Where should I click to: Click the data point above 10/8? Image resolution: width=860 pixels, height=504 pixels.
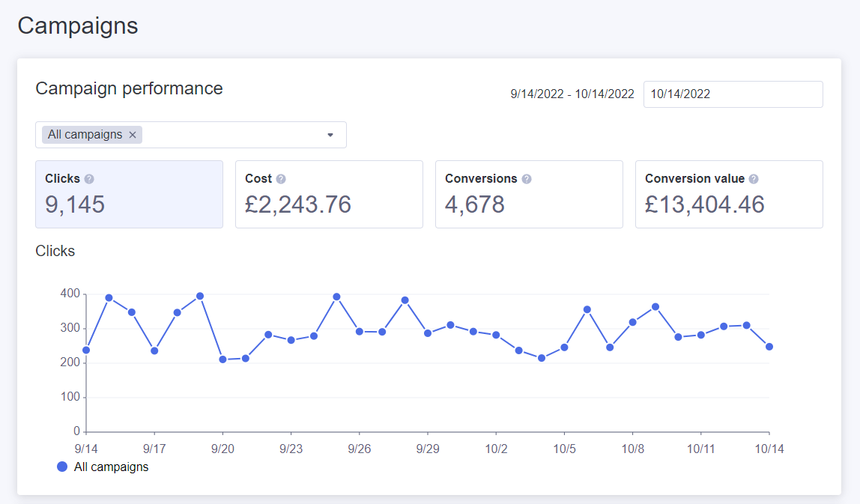(632, 322)
